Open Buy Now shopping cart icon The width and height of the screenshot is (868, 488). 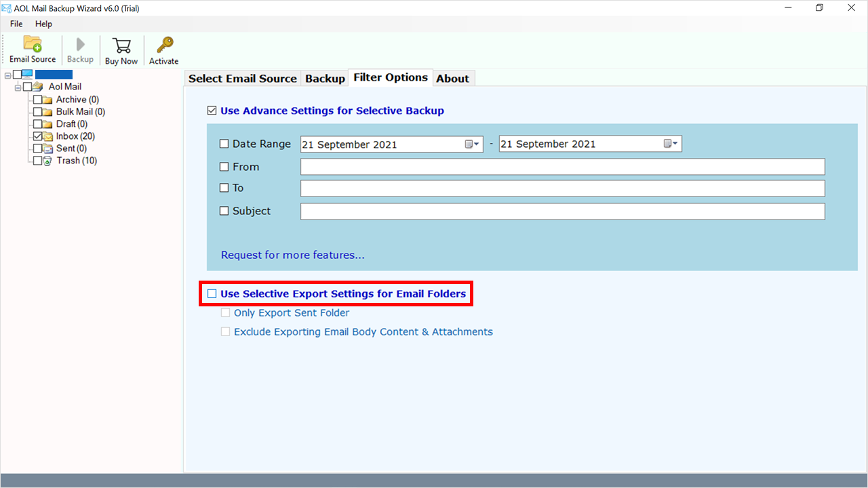[121, 45]
